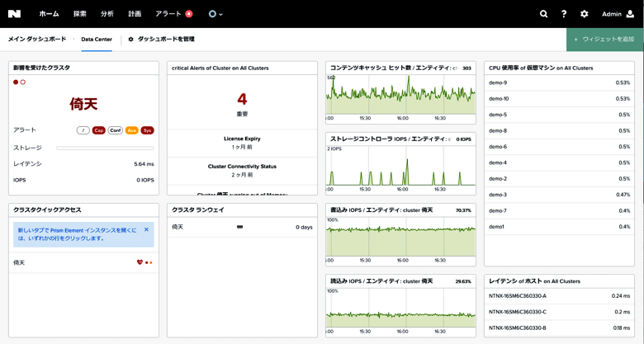Dismiss the Prism Element info banner
This screenshot has width=644, height=344.
point(146,230)
